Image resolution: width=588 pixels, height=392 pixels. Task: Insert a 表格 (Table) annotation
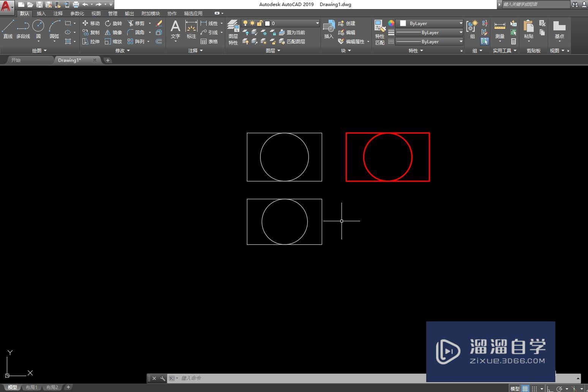pos(209,41)
